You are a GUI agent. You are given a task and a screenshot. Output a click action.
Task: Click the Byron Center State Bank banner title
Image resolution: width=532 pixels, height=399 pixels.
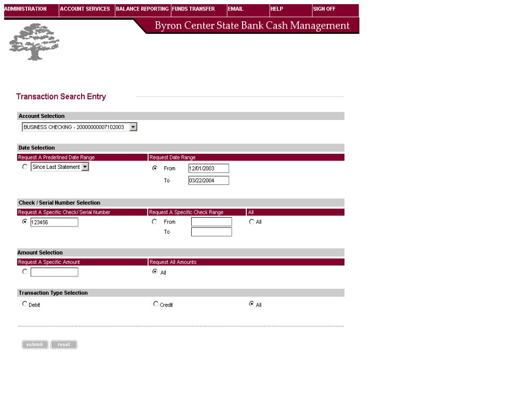[252, 26]
